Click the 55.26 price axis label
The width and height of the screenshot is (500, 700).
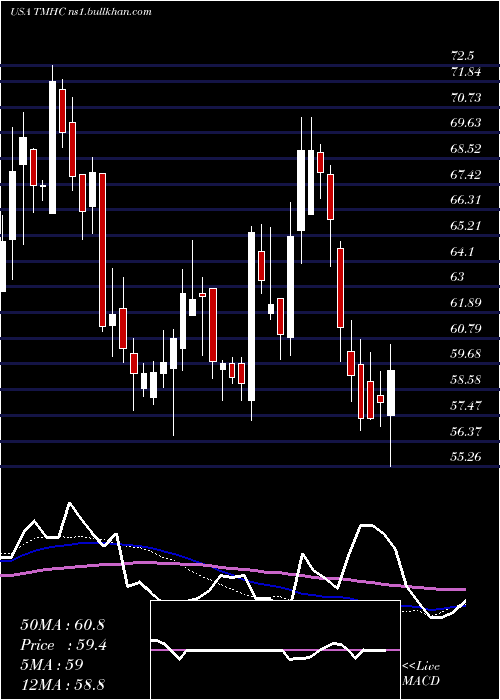point(466,457)
